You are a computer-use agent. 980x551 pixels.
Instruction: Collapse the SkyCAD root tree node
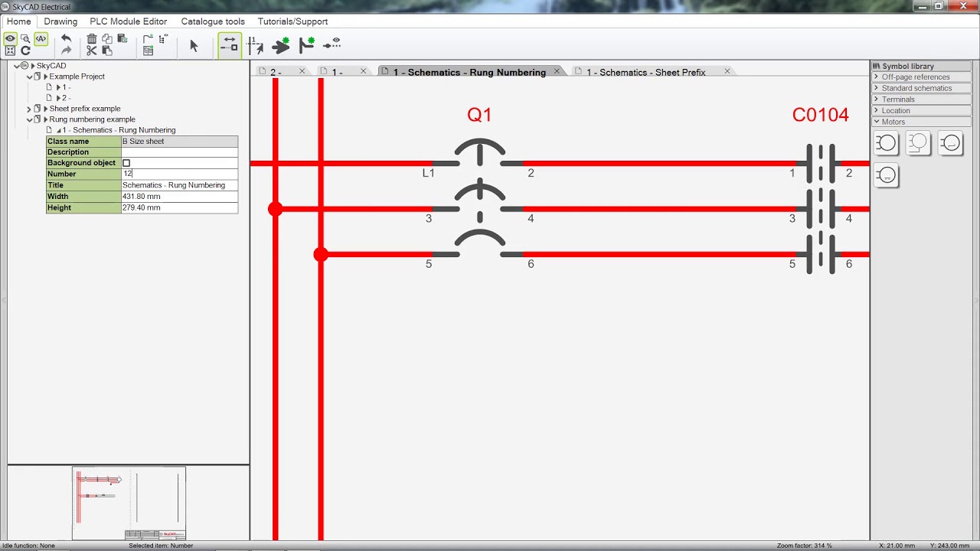click(x=17, y=66)
